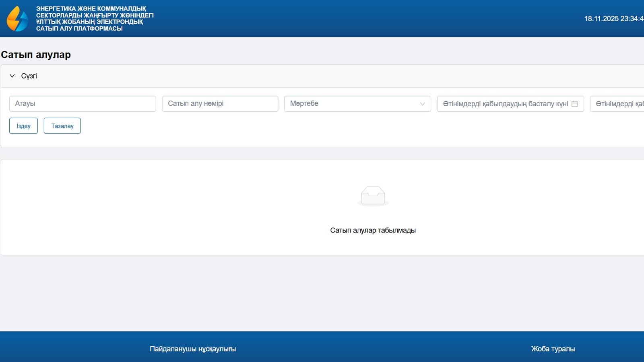
Task: Open the Жоба туралы footer link
Action: point(553,349)
